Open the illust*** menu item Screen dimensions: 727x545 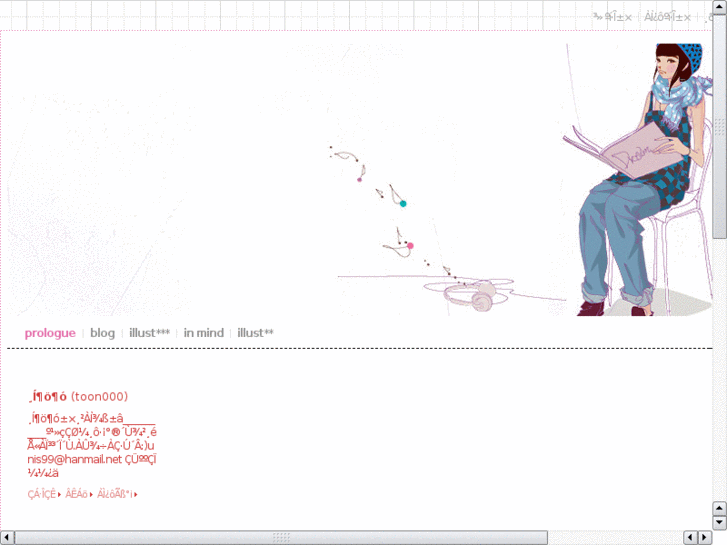pyautogui.click(x=149, y=333)
